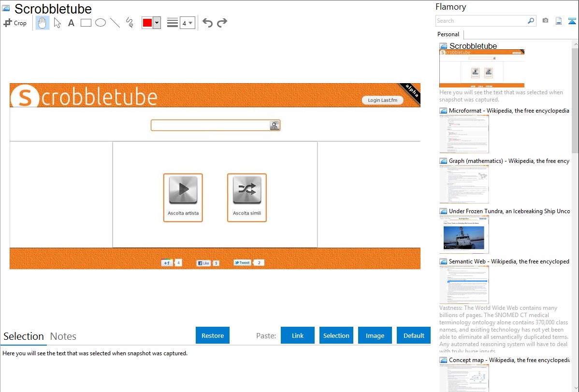
Task: Switch to the Notes tab
Action: tap(63, 336)
